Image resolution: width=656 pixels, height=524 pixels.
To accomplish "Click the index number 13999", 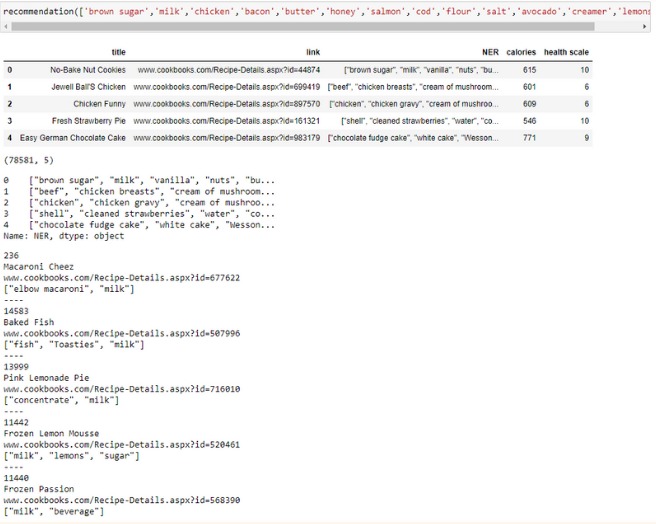I will point(16,367).
